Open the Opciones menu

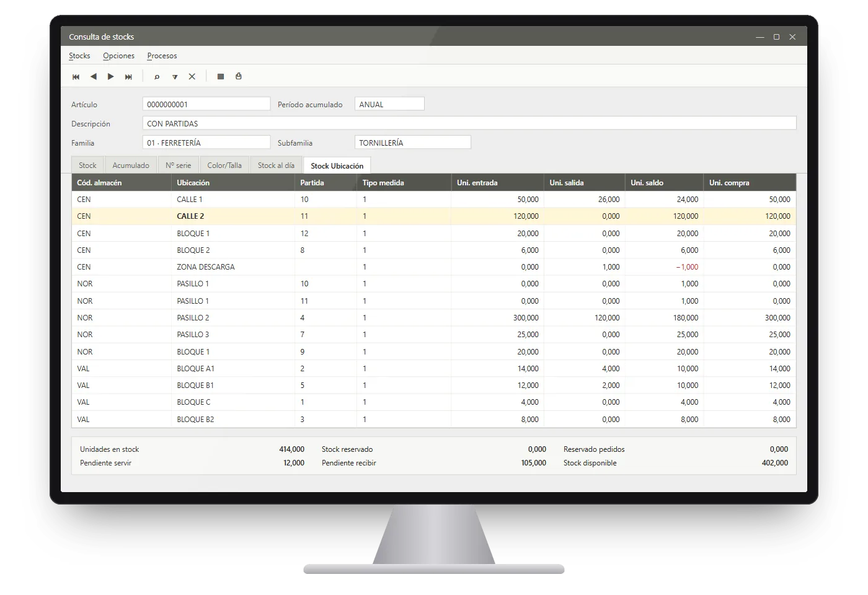[x=118, y=56]
